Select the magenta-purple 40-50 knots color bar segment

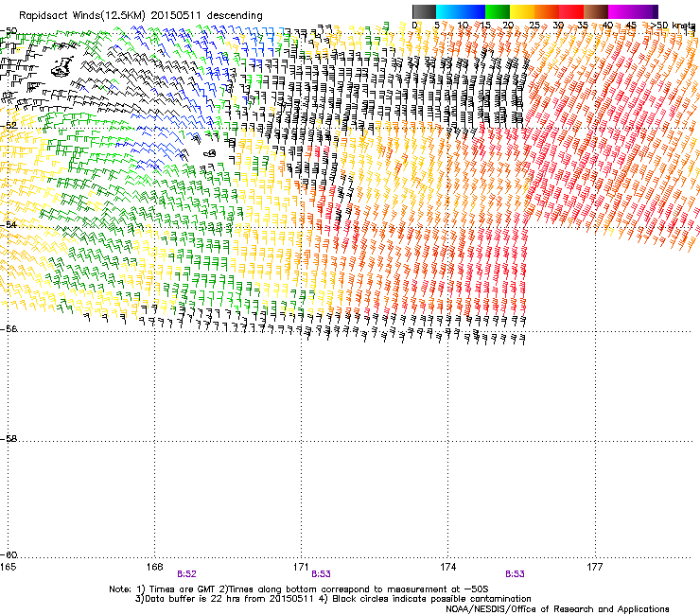[x=633, y=11]
